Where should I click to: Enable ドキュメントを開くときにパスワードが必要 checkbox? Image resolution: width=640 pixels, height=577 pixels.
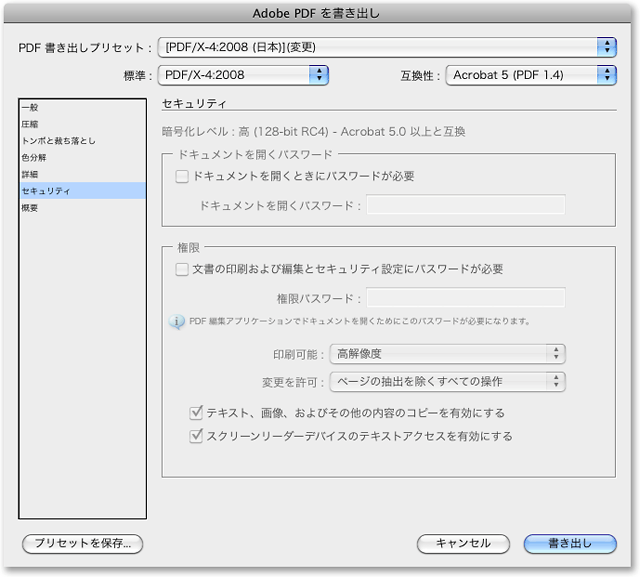point(182,176)
